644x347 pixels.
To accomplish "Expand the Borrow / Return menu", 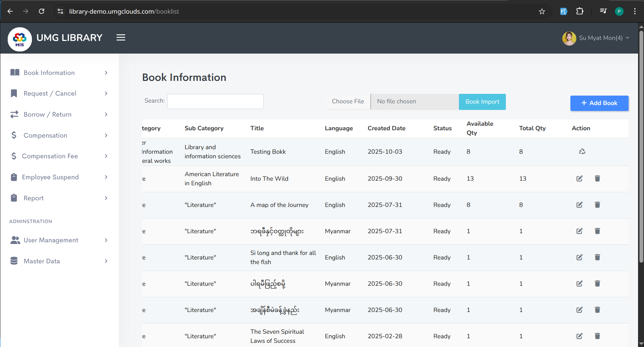I will tap(59, 114).
